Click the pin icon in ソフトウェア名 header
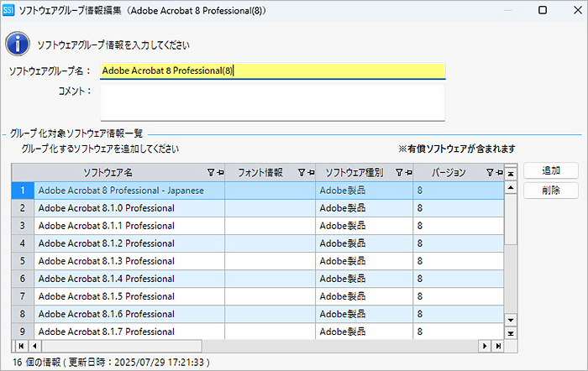 click(x=220, y=172)
